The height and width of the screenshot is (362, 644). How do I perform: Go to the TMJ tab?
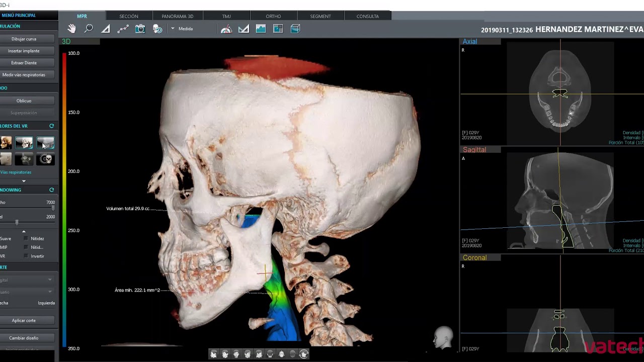click(226, 16)
